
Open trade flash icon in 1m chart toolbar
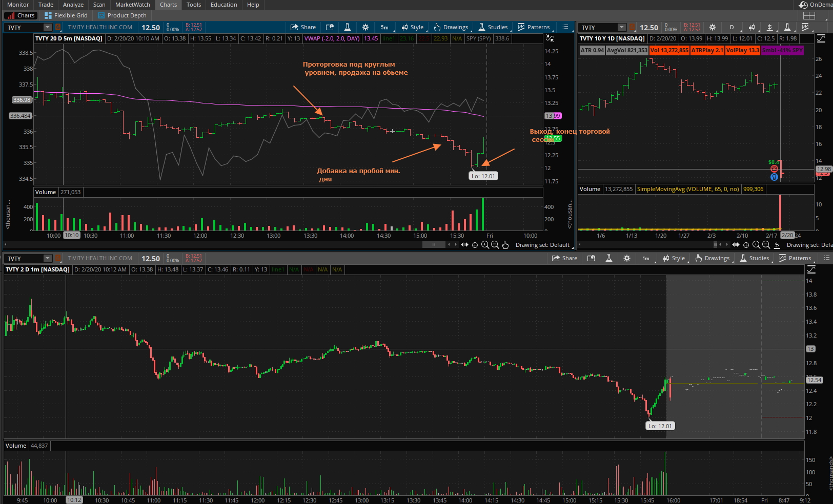pyautogui.click(x=591, y=259)
